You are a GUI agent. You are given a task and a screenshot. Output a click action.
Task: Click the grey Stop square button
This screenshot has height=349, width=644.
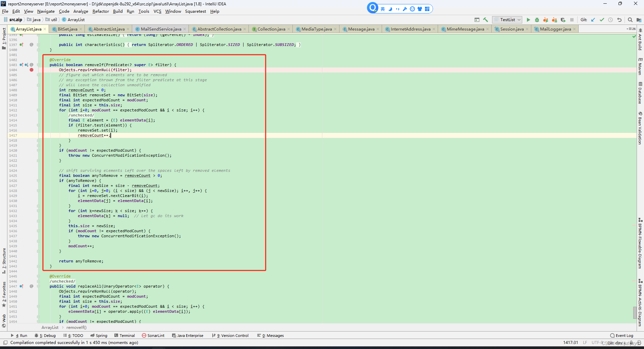pyautogui.click(x=572, y=20)
